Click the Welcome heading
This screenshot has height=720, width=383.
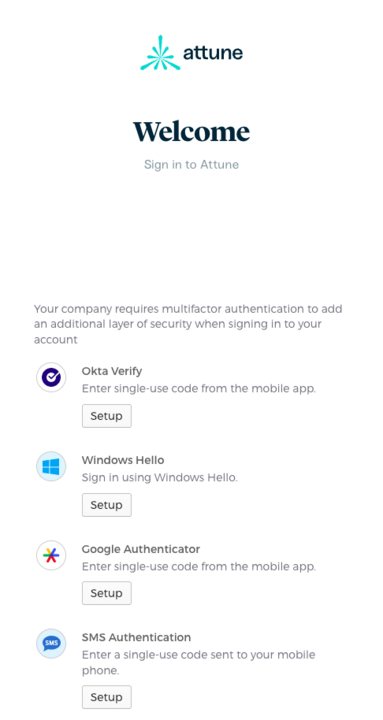click(x=192, y=131)
